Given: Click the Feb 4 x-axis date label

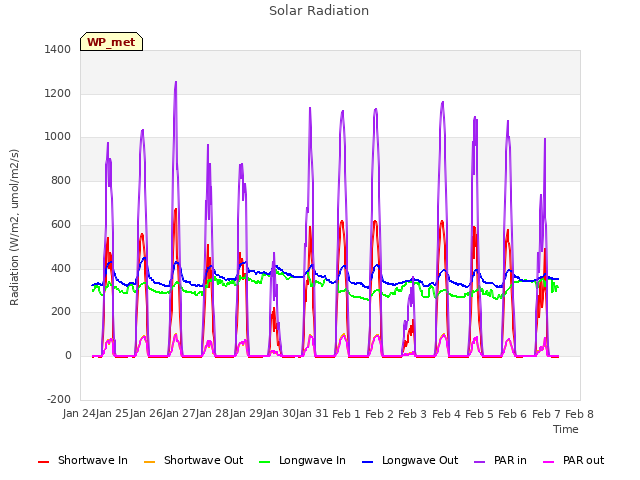Looking at the screenshot, I should [x=446, y=414].
